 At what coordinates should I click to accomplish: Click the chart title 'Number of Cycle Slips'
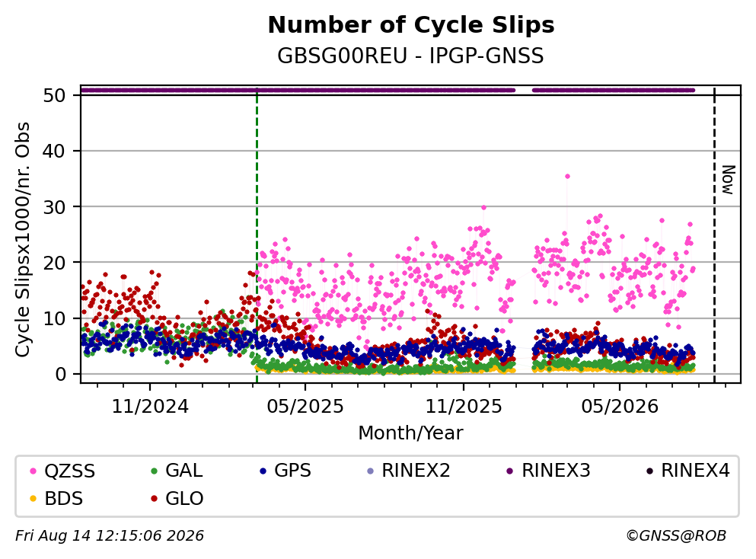[x=411, y=25]
